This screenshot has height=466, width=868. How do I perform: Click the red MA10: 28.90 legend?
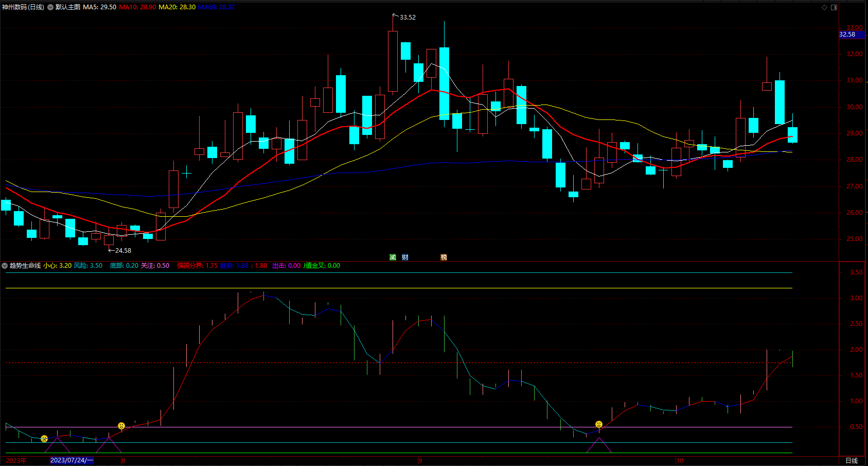point(137,7)
